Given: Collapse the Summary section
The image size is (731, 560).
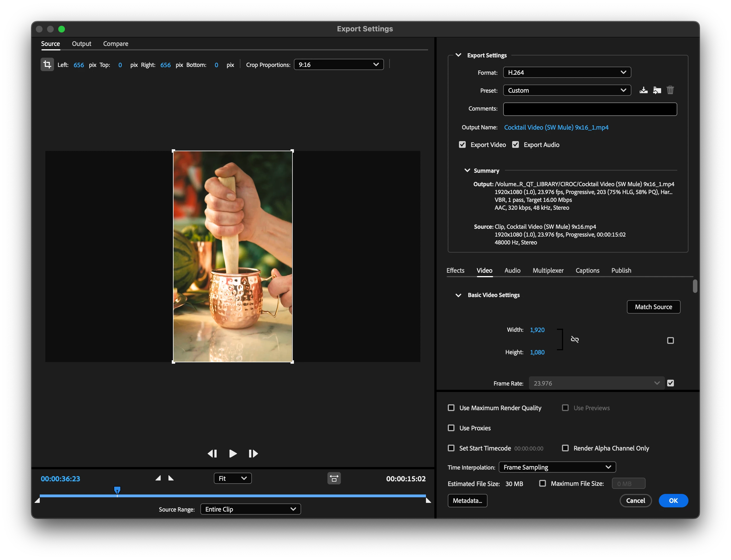Looking at the screenshot, I should click(467, 170).
